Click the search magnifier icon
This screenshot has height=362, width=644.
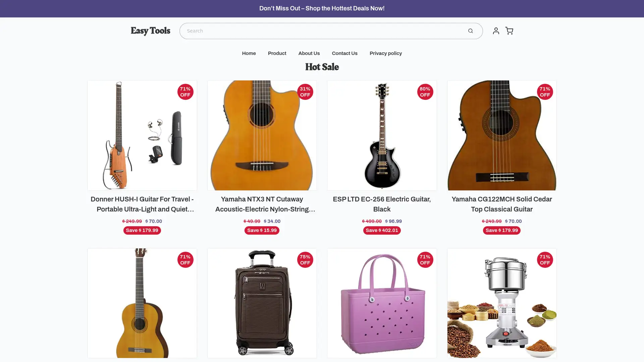pos(471,31)
